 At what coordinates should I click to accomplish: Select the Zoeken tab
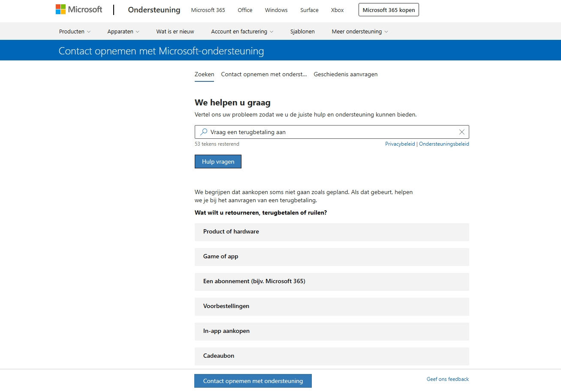pyautogui.click(x=204, y=75)
